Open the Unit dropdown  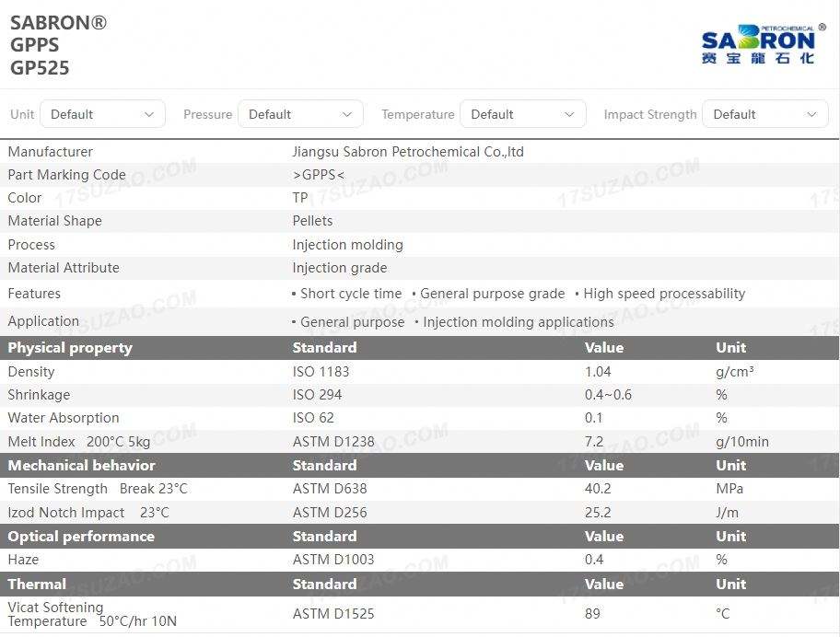click(102, 114)
